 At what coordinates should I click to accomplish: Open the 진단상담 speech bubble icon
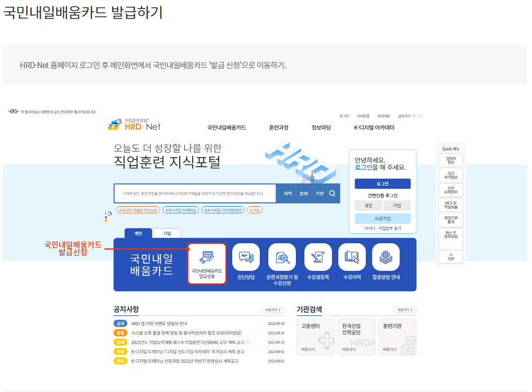point(246,257)
